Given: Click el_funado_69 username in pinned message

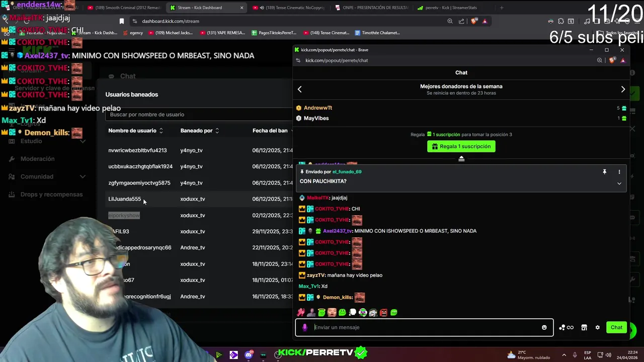Looking at the screenshot, I should 347,172.
